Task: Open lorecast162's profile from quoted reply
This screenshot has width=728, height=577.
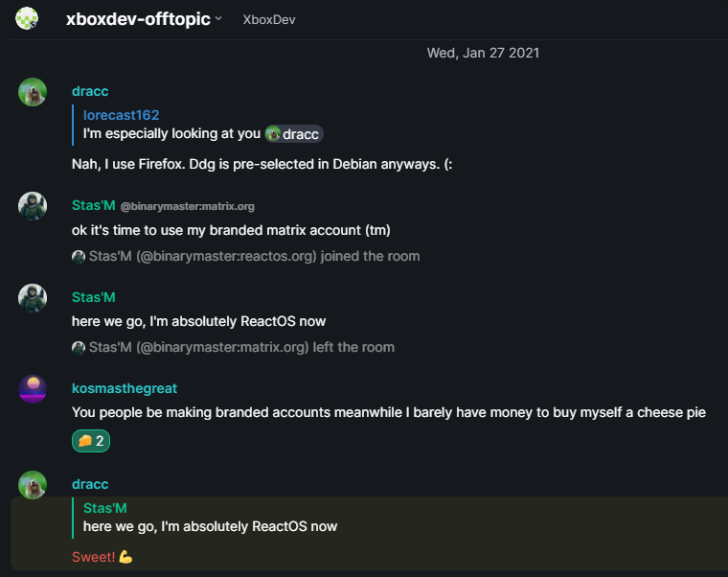Action: (x=121, y=115)
